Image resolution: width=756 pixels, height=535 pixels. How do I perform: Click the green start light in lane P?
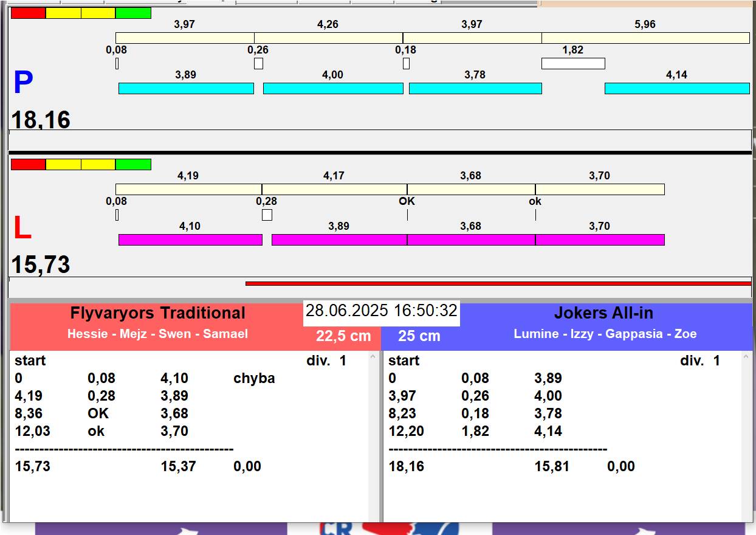[133, 13]
